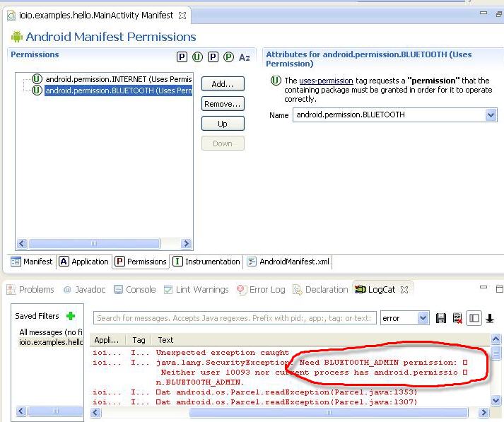The image size is (504, 422).
Task: Close the LogCat view tab
Action: [404, 290]
